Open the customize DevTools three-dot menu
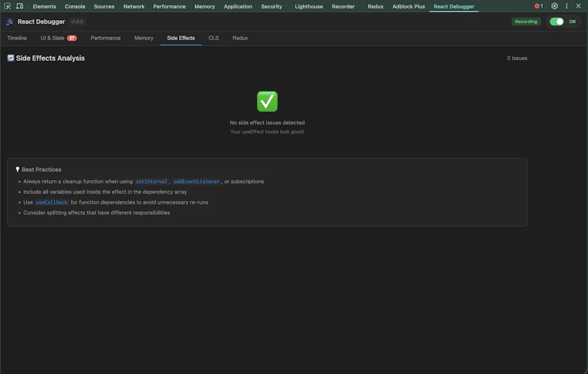The height and width of the screenshot is (374, 588). 566,5
